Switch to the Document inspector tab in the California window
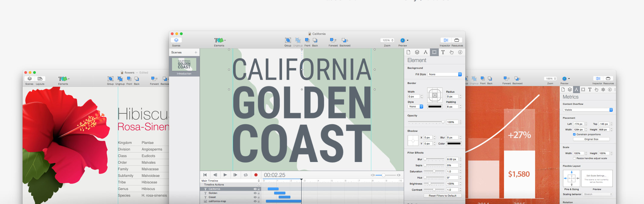The width and height of the screenshot is (644, 204). click(x=408, y=52)
